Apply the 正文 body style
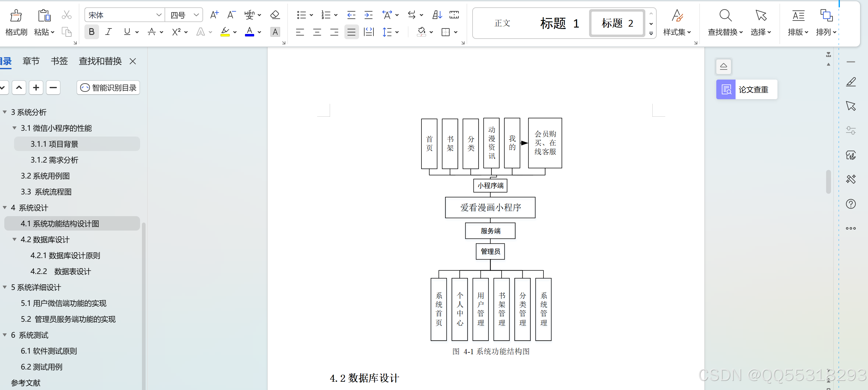This screenshot has width=868, height=390. coord(502,23)
